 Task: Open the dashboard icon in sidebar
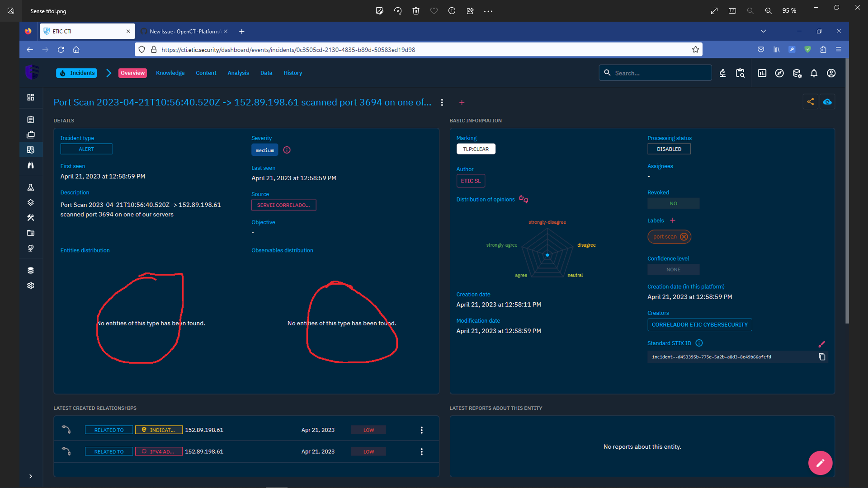pyautogui.click(x=31, y=97)
